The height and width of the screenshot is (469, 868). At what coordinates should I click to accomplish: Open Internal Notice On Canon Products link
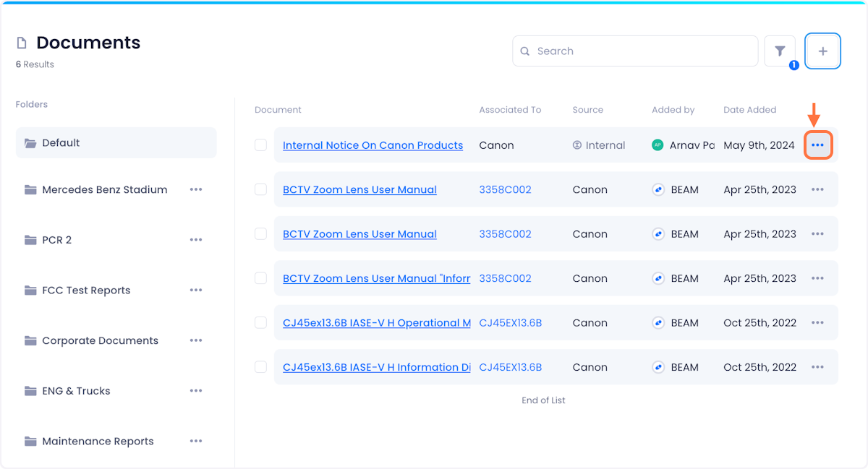tap(373, 145)
